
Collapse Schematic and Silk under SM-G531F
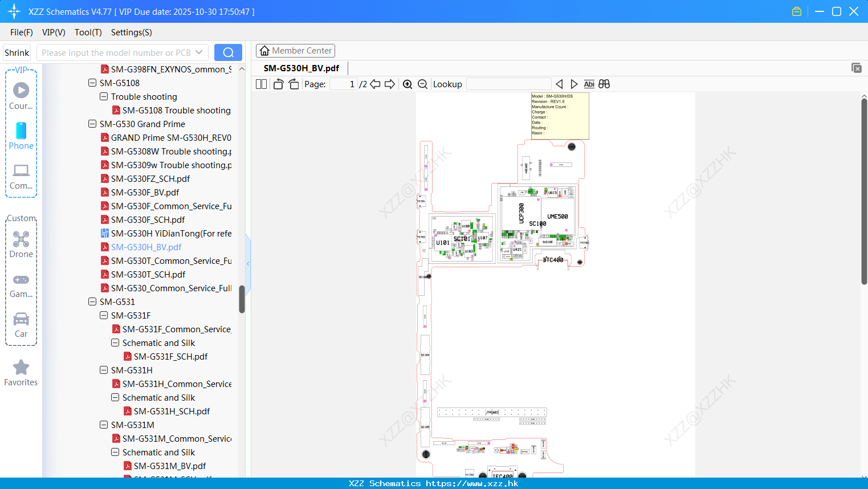click(x=115, y=343)
